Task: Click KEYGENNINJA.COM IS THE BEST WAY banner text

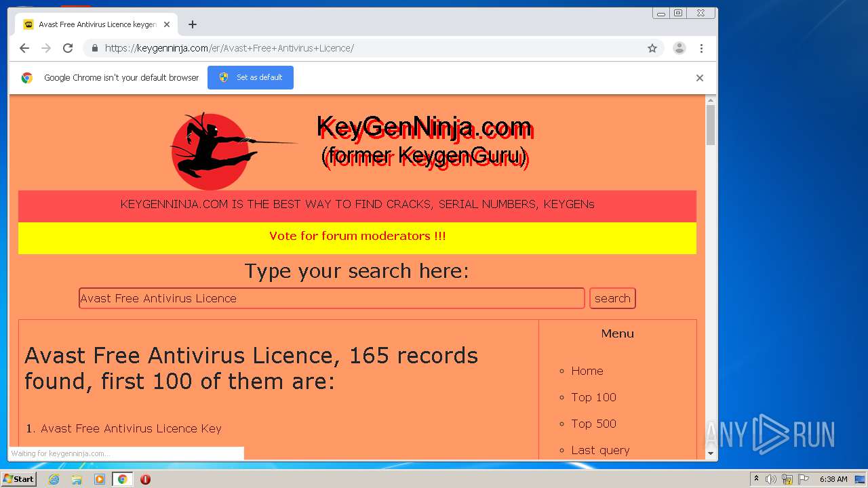Action: click(357, 204)
